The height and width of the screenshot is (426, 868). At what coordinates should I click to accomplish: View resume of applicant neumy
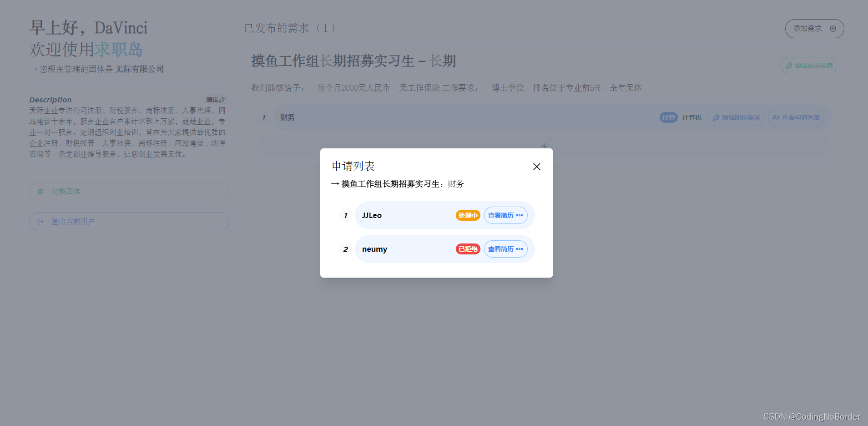coord(505,249)
